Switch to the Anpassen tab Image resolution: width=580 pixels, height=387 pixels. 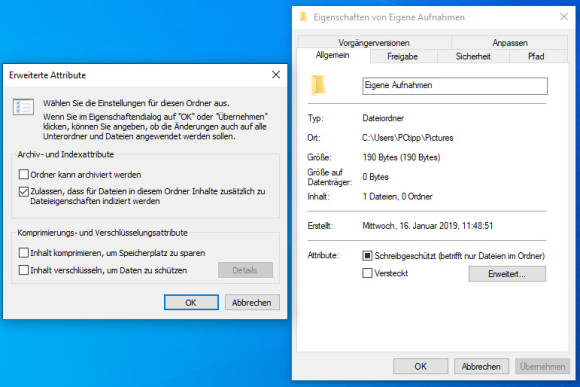tap(510, 43)
